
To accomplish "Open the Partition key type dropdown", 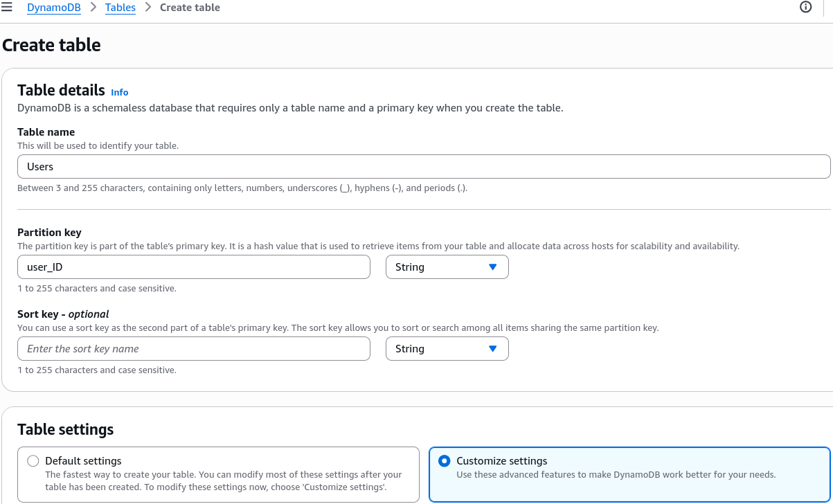I will [x=447, y=267].
